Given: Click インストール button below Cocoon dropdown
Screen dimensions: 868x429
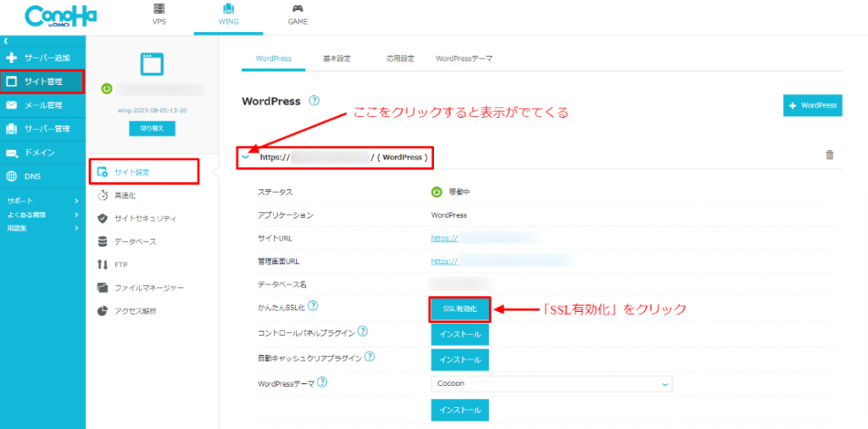Looking at the screenshot, I should (x=460, y=410).
